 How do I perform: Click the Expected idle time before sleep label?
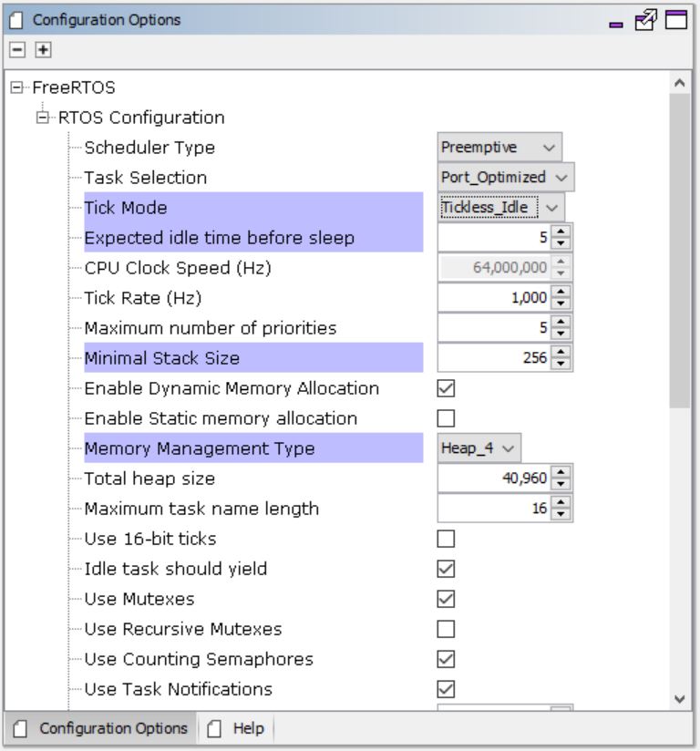(219, 238)
